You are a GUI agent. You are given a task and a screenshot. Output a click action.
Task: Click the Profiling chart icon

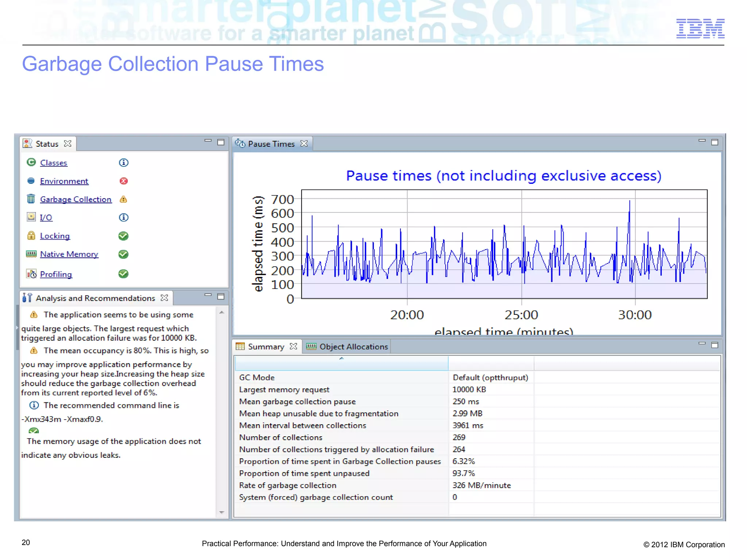[31, 274]
